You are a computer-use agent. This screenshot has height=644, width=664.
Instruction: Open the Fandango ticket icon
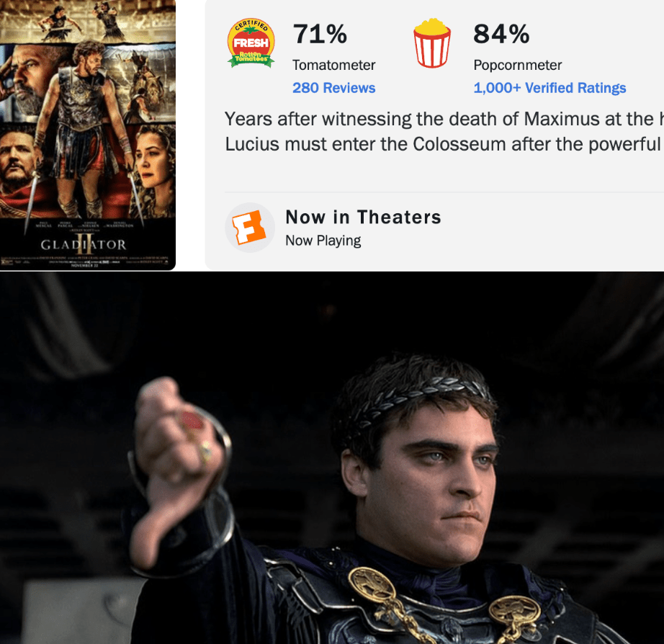click(250, 228)
